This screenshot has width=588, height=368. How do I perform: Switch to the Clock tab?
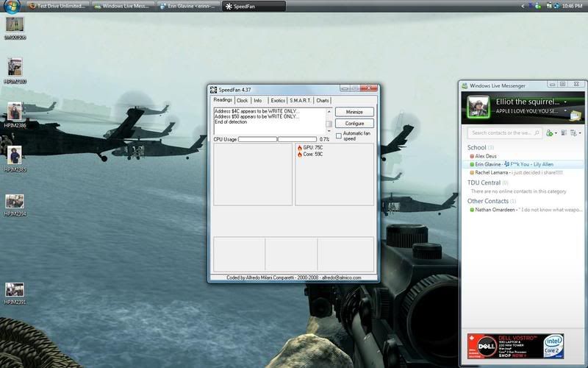[242, 100]
